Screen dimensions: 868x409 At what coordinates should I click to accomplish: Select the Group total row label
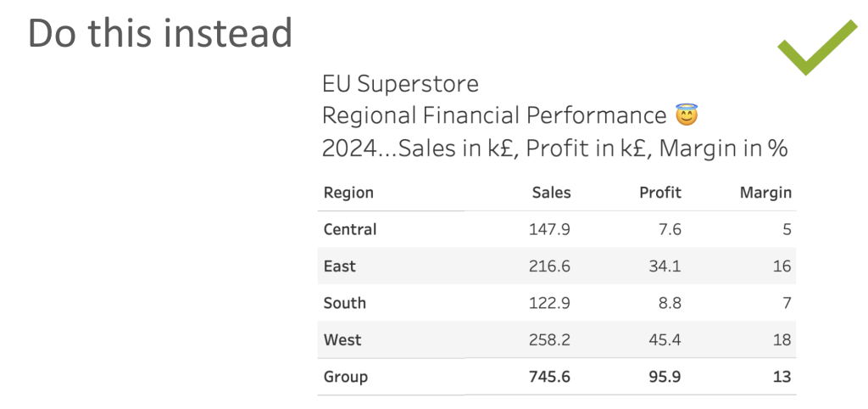point(346,377)
